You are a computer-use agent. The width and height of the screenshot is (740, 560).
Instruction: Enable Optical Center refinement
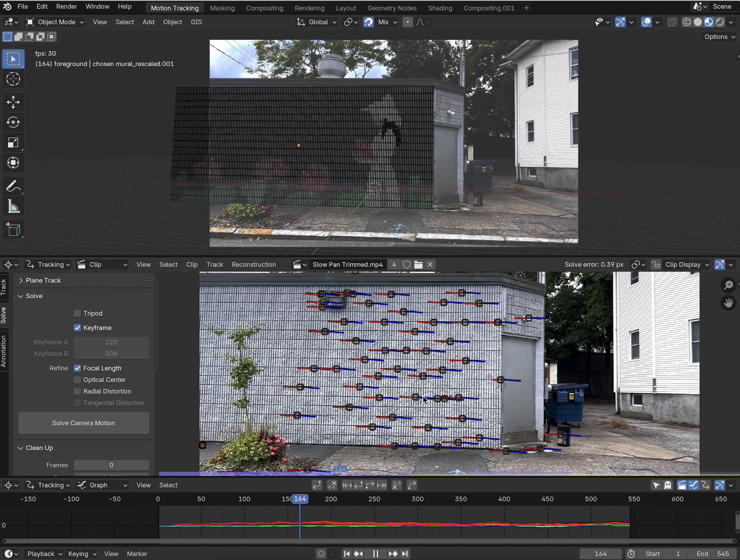77,380
